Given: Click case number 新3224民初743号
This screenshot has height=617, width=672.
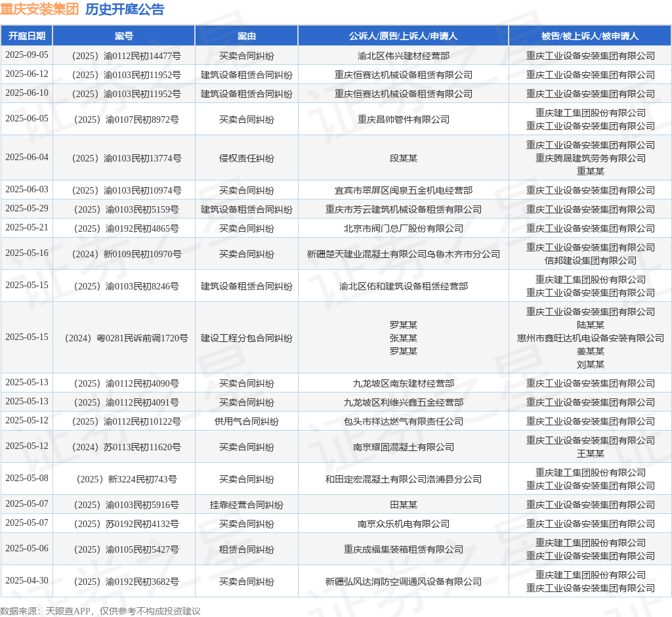Looking at the screenshot, I should [142, 479].
